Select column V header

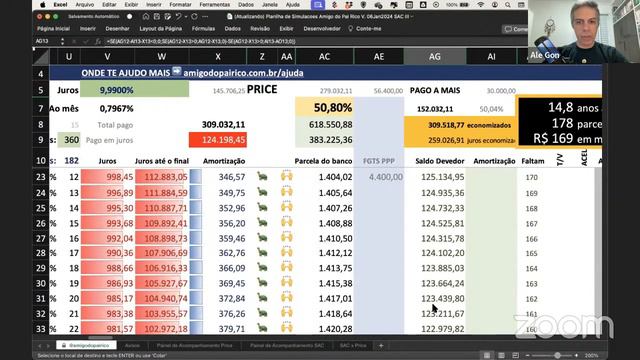click(x=107, y=57)
